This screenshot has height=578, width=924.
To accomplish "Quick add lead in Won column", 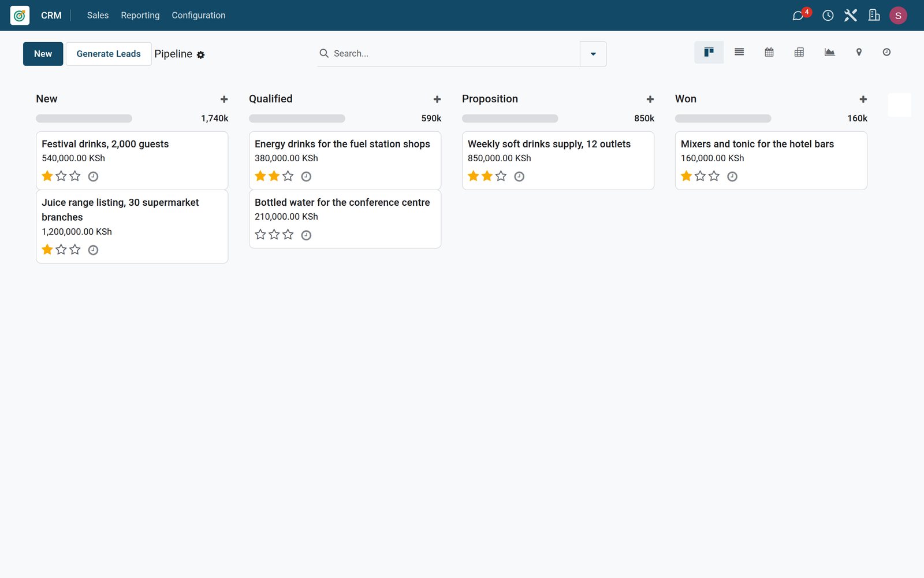I will (x=863, y=99).
